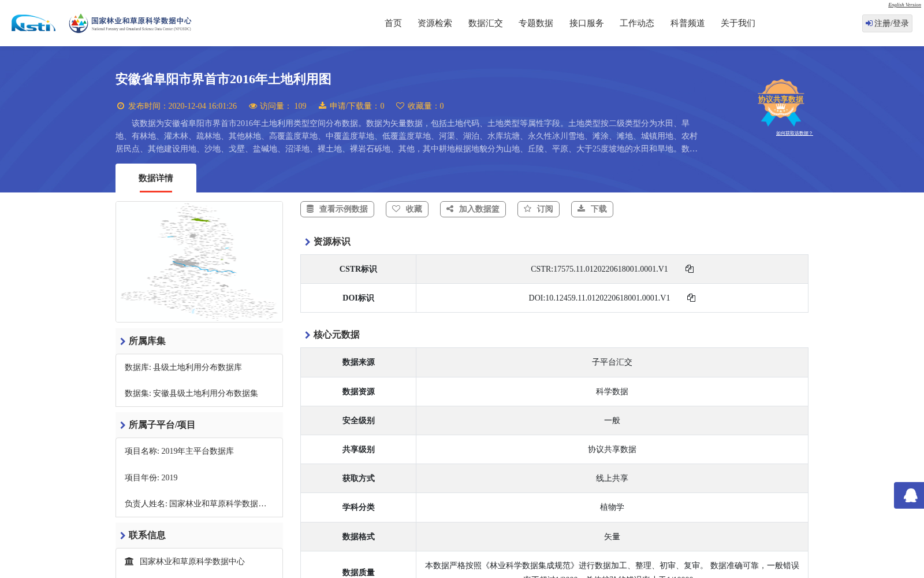Click 查看示例数据 button

coord(337,209)
